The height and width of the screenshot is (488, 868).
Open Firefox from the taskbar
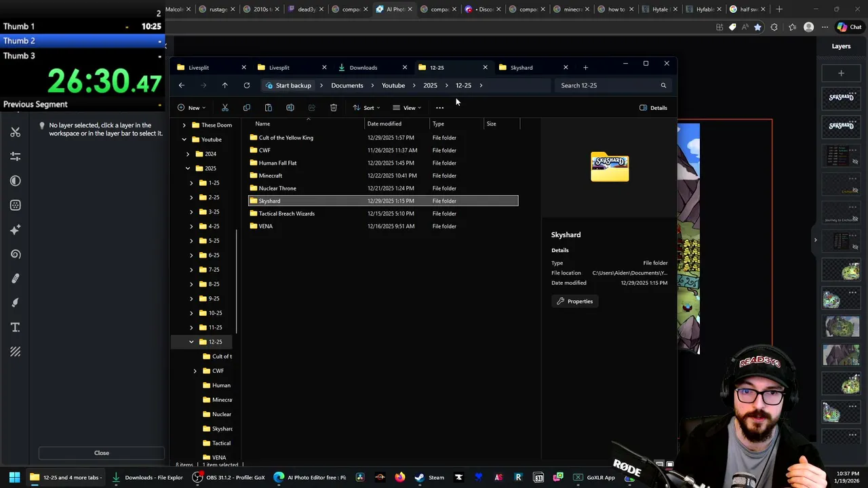coord(400,477)
